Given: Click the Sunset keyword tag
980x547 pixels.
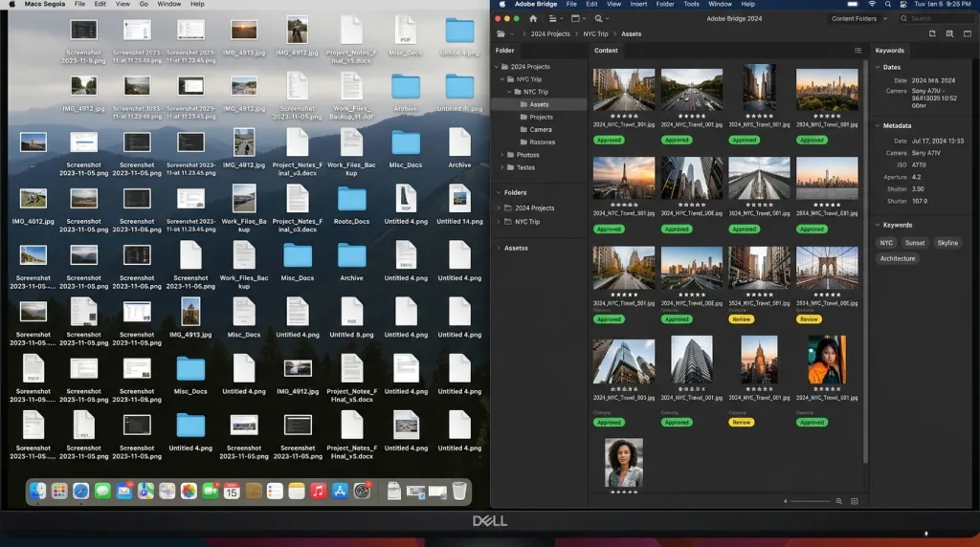Looking at the screenshot, I should coord(914,243).
